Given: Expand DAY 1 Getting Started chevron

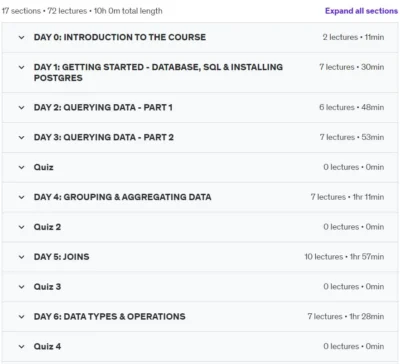Looking at the screenshot, I should (21, 67).
